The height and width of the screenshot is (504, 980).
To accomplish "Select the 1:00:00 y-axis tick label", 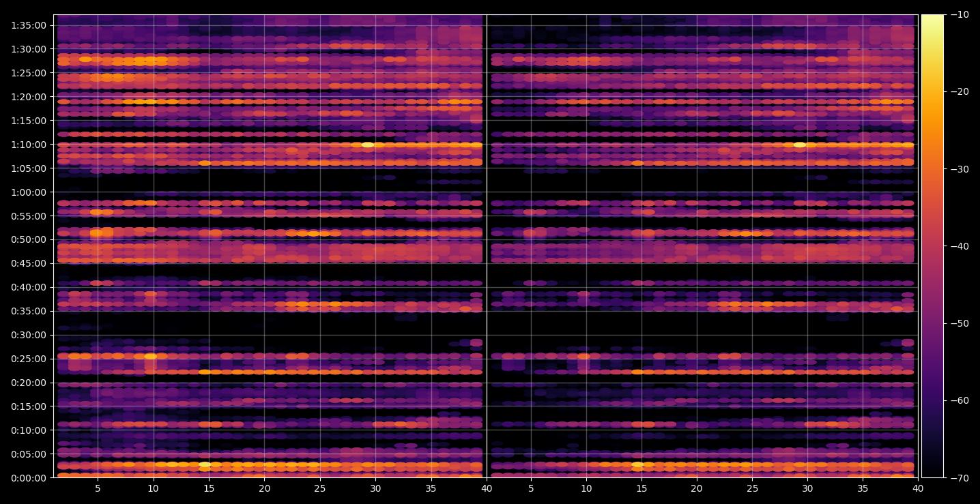I will pos(29,192).
